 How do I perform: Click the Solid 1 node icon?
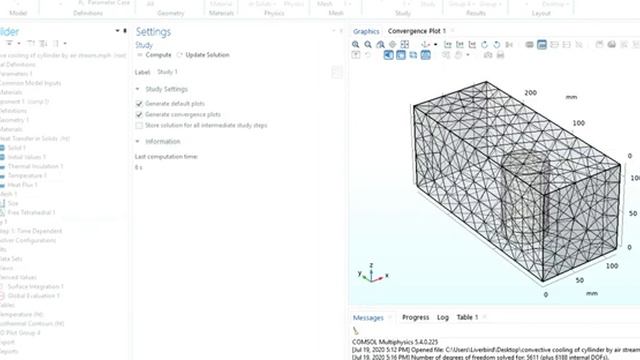pyautogui.click(x=2, y=148)
